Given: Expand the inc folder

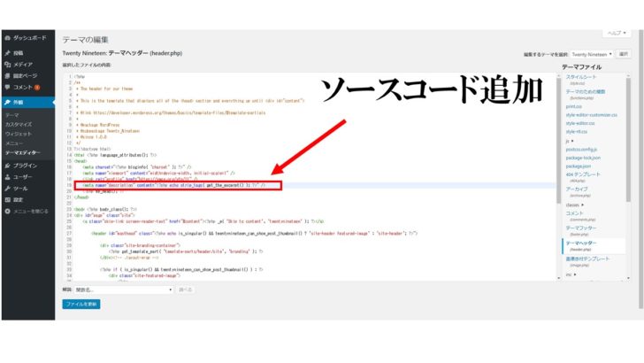Looking at the screenshot, I should tap(571, 274).
